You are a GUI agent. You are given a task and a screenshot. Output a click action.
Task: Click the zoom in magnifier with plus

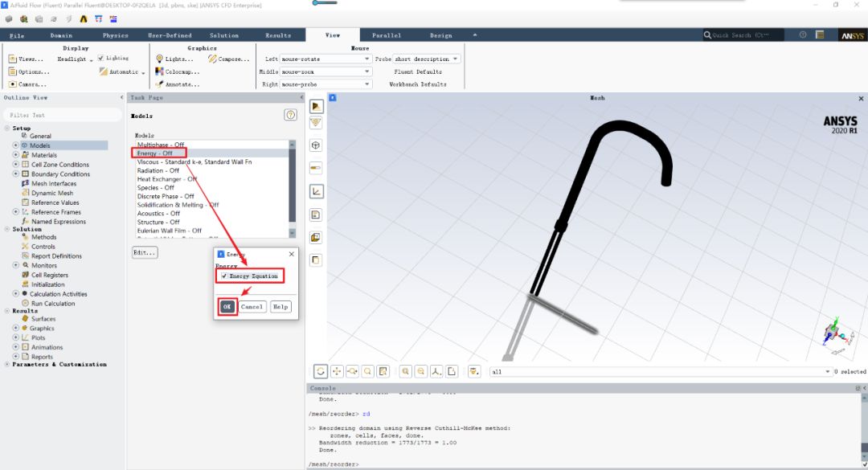pyautogui.click(x=406, y=371)
